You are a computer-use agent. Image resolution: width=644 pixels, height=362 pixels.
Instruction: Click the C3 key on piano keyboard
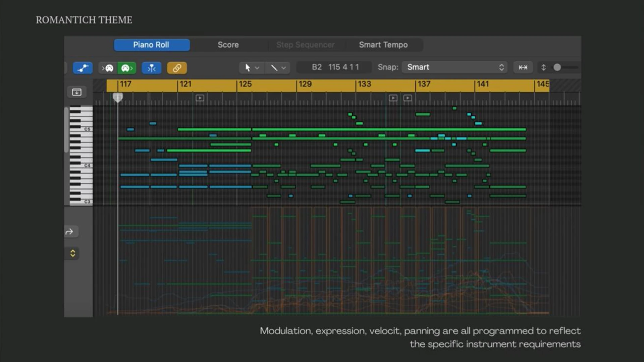tap(81, 202)
